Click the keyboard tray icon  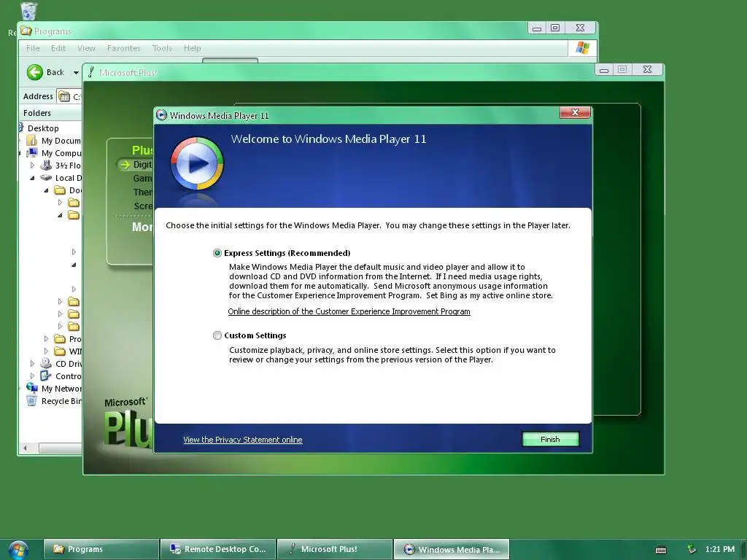click(661, 550)
